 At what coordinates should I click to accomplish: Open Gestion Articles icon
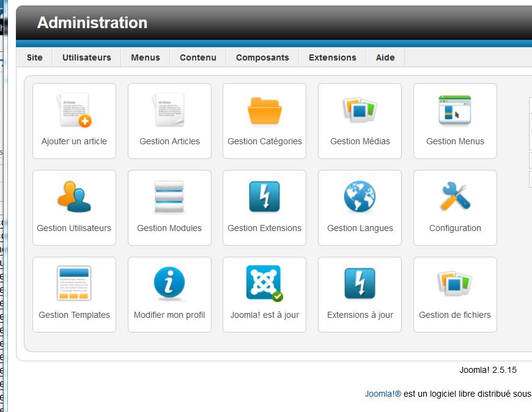tap(169, 111)
